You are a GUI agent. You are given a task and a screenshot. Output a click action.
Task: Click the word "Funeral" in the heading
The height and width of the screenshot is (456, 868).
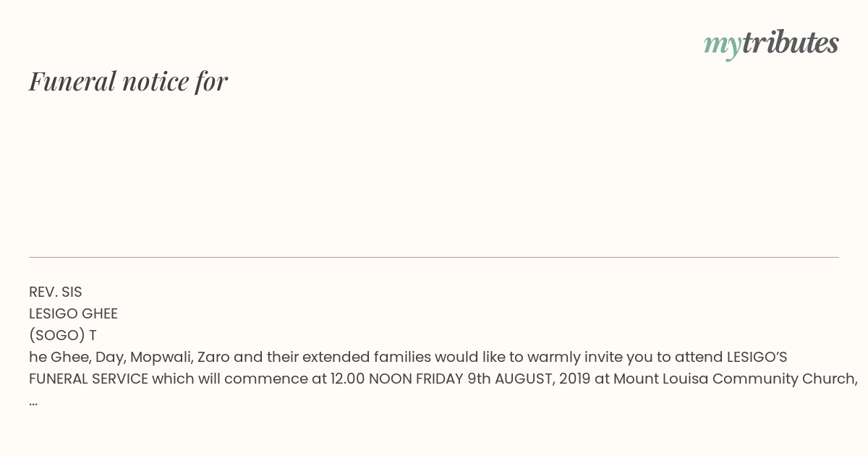[72, 81]
